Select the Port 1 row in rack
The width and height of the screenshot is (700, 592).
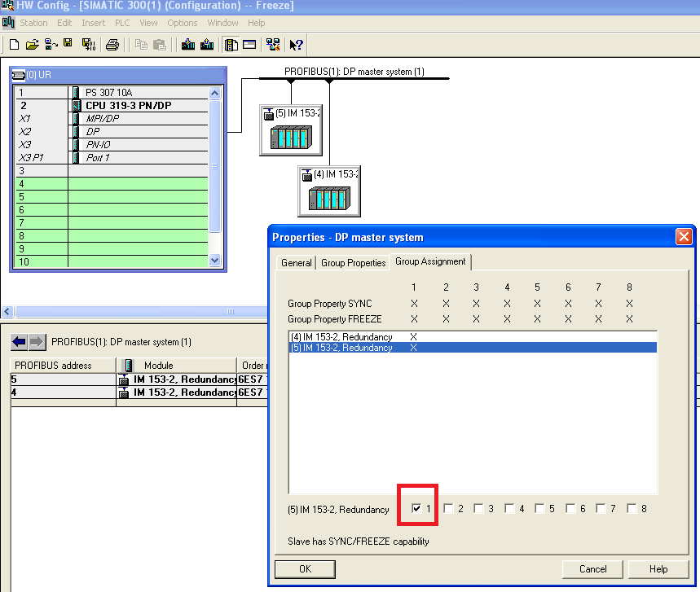tap(112, 157)
